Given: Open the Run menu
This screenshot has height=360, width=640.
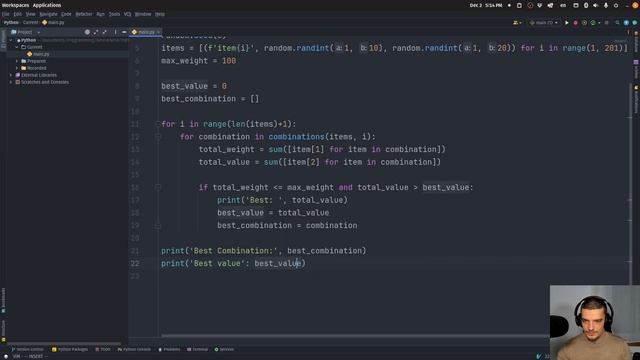Looking at the screenshot, I should tap(100, 14).
